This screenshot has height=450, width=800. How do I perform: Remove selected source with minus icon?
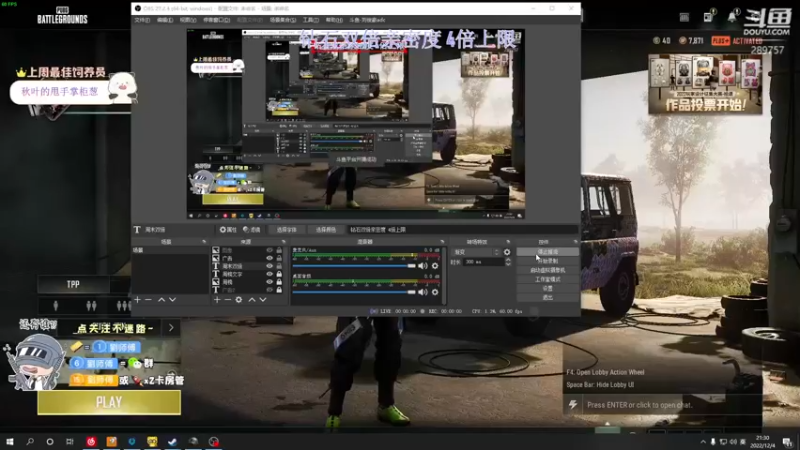228,299
